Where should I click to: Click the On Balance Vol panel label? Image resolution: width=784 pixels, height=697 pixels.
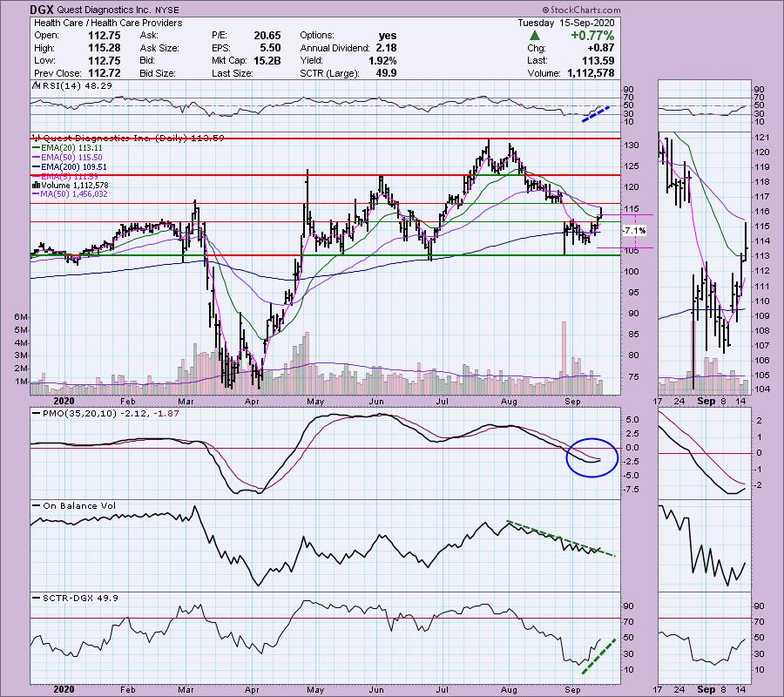coord(79,505)
